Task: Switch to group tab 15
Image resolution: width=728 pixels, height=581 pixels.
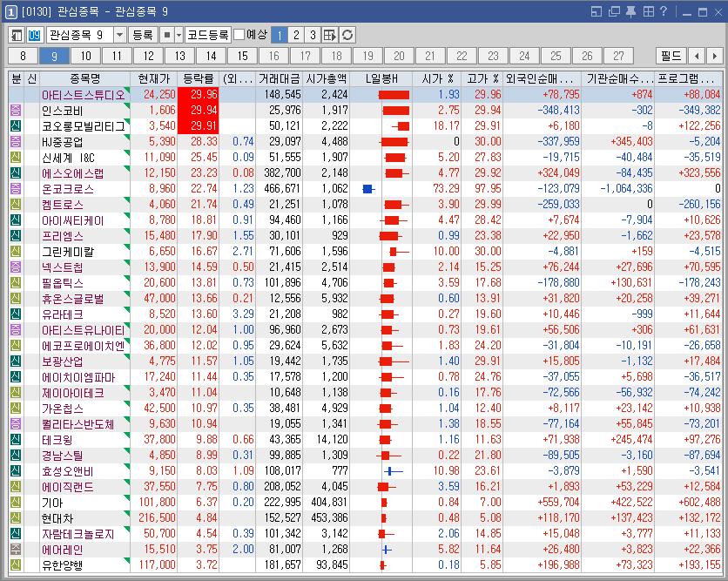Action: [243, 57]
